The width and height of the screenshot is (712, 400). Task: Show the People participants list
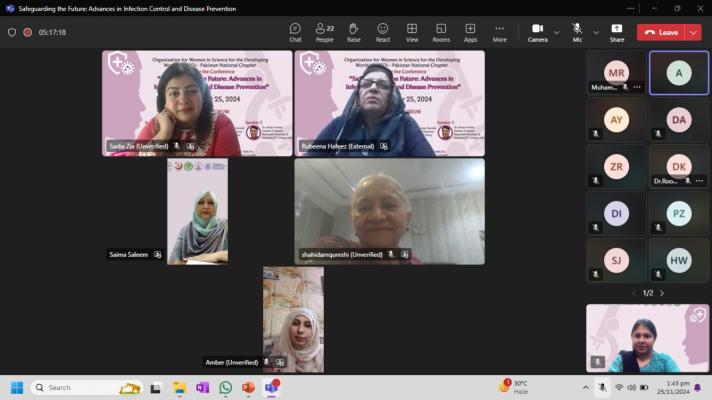(324, 32)
